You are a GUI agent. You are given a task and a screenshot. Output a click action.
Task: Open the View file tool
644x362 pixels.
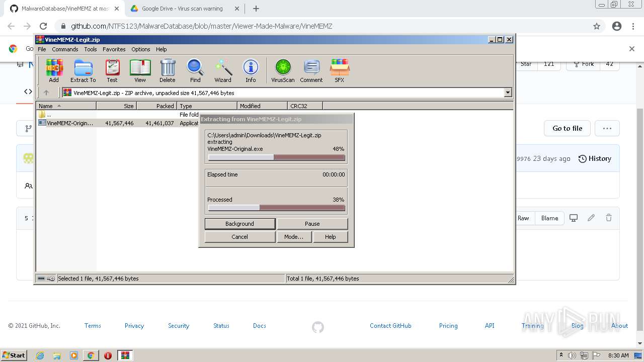[x=140, y=70]
